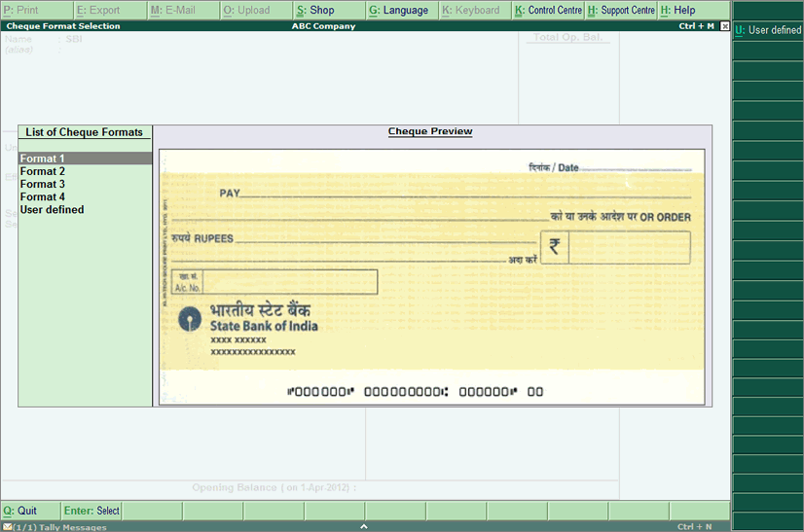Expand the Tally Messages panel arrow

363,526
